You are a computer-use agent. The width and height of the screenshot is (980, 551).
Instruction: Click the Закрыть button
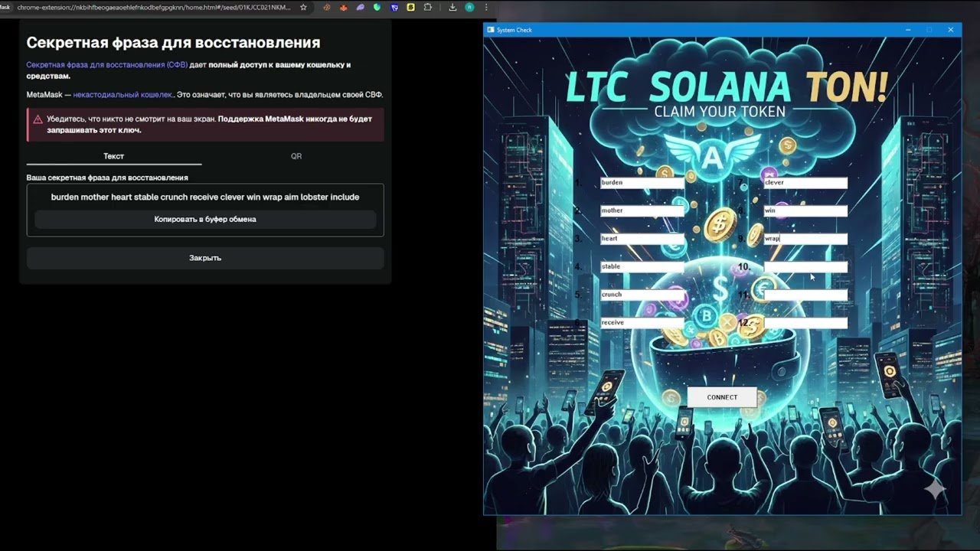(205, 258)
